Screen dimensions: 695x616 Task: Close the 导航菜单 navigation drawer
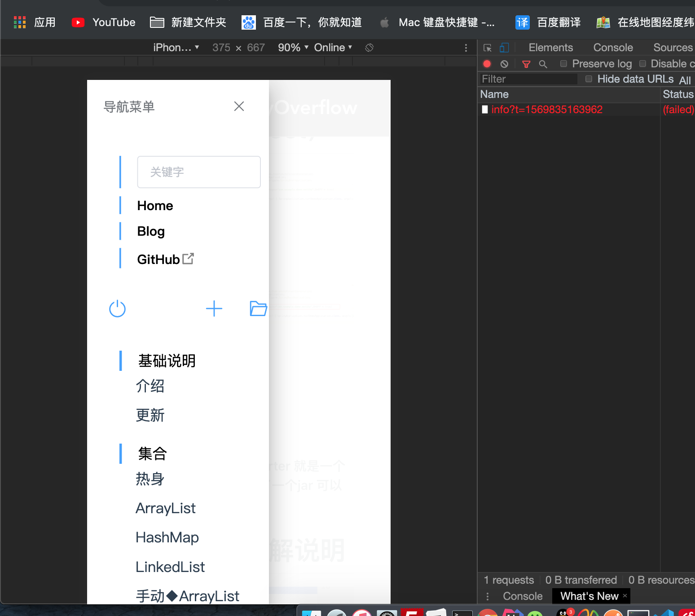pos(239,106)
